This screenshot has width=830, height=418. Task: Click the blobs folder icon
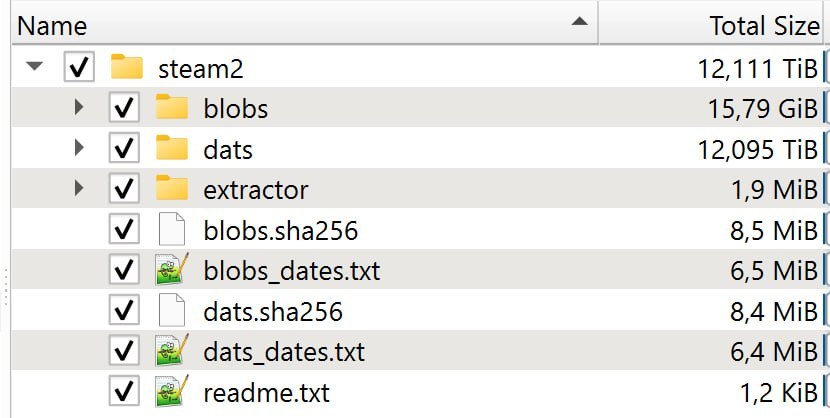pos(172,107)
